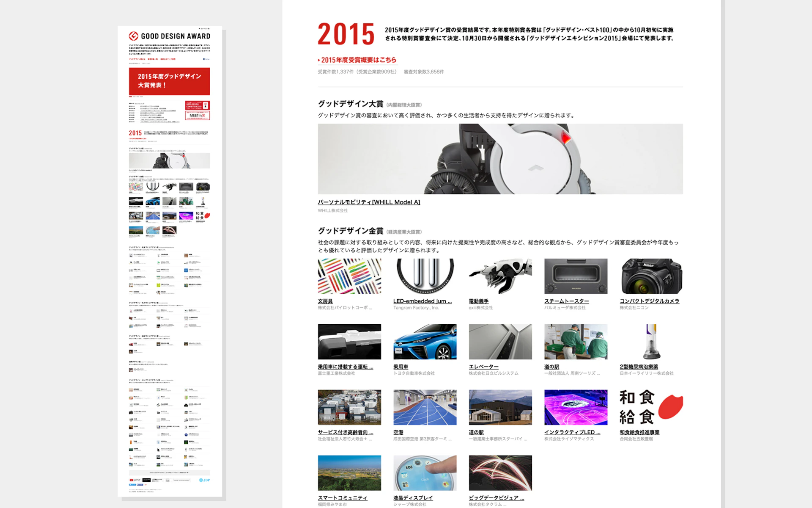Open the red 2015年度グッドデザイン大賞発表 banner
Image resolution: width=812 pixels, height=508 pixels.
pyautogui.click(x=169, y=81)
